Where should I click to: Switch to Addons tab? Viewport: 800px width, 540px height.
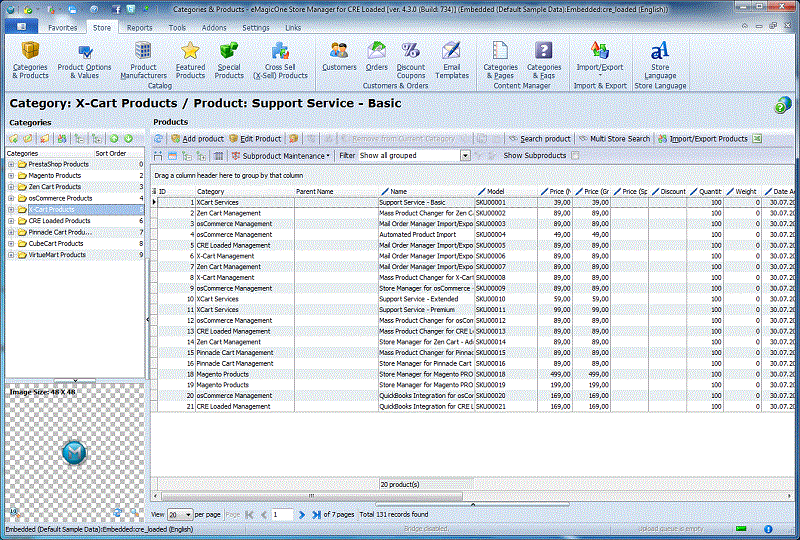click(214, 28)
